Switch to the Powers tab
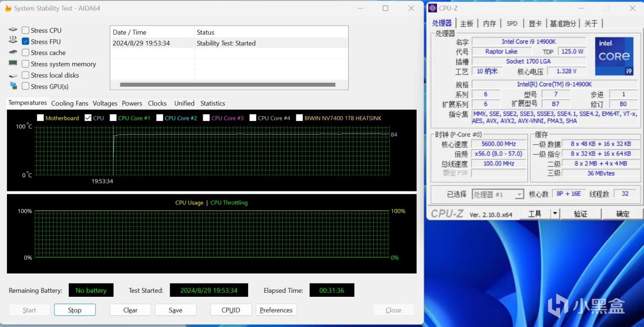Image resolution: width=644 pixels, height=327 pixels. pos(132,103)
